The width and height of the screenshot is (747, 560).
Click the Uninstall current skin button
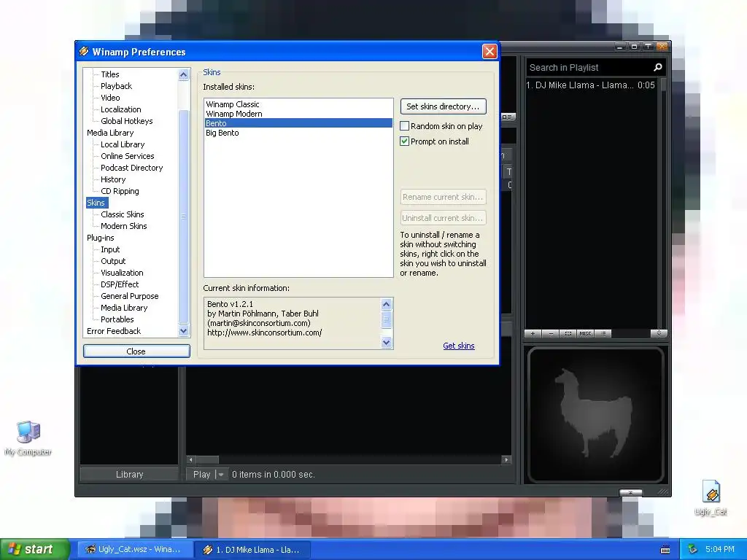tap(443, 217)
